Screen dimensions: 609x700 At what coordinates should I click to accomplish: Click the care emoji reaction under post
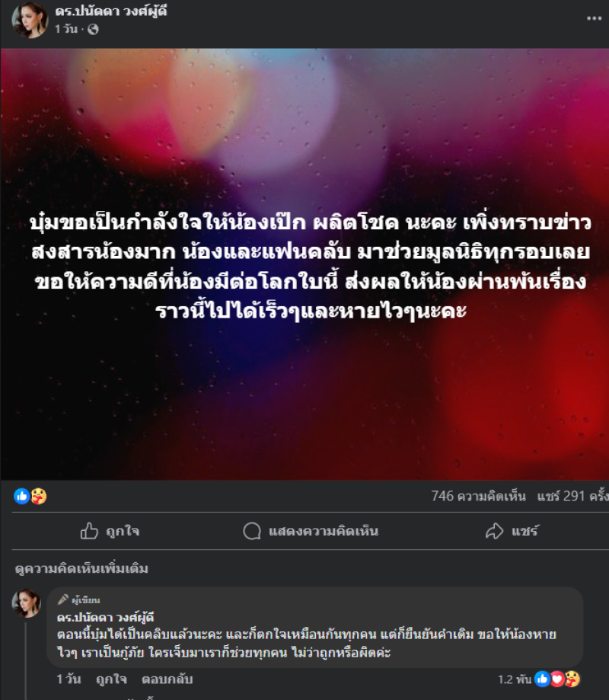tap(39, 496)
